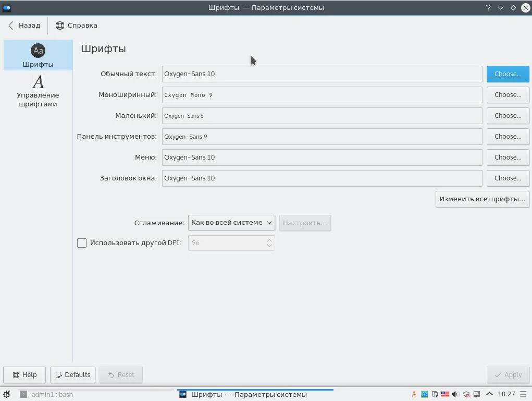Open the panel hamburger menu
The height and width of the screenshot is (401, 532).
click(523, 394)
